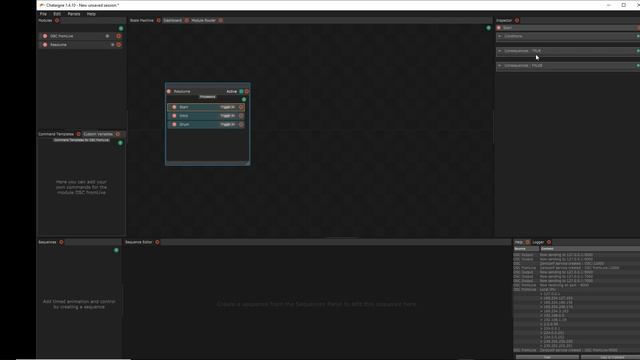
Task: Select the Resolume state title
Action: click(x=182, y=91)
